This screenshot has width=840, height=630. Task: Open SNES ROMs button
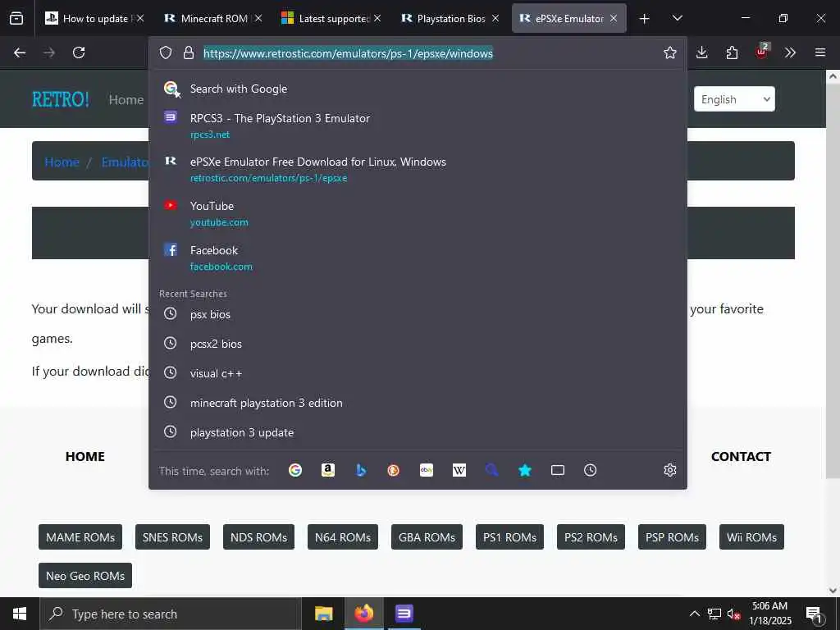point(172,537)
